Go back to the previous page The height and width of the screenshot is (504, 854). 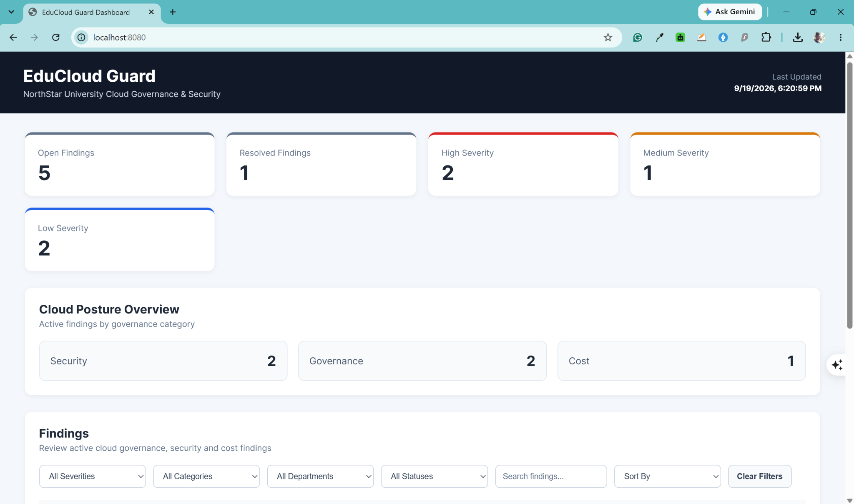point(13,38)
